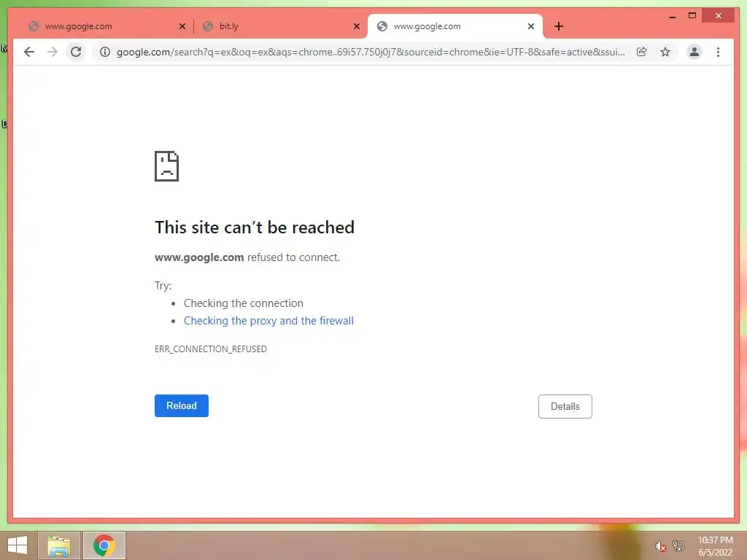Open the network tray icon
The width and height of the screenshot is (747, 560).
point(678,545)
